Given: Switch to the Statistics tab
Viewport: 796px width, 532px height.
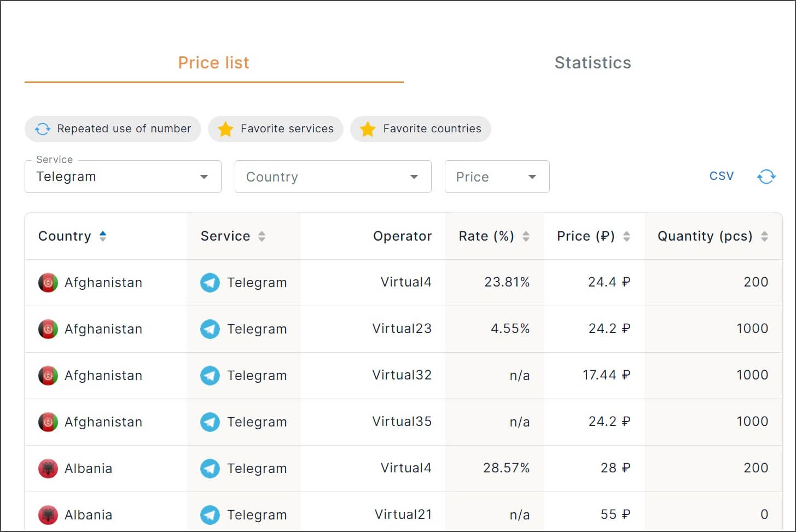Looking at the screenshot, I should pos(593,63).
